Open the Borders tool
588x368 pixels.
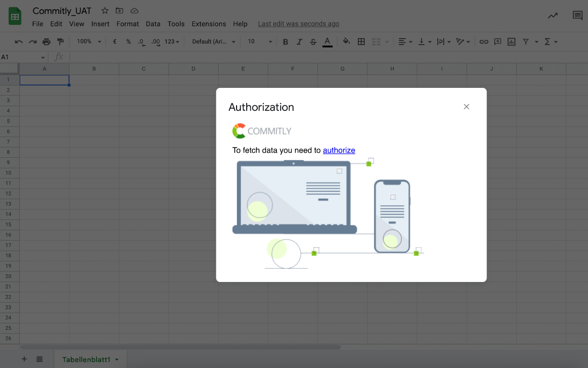(362, 42)
